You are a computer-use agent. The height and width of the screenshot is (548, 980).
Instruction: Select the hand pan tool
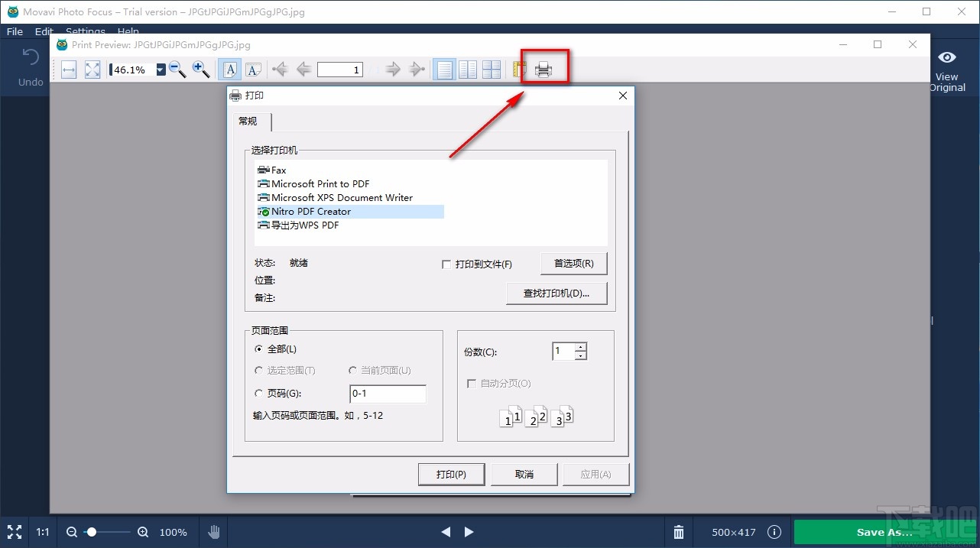[215, 532]
